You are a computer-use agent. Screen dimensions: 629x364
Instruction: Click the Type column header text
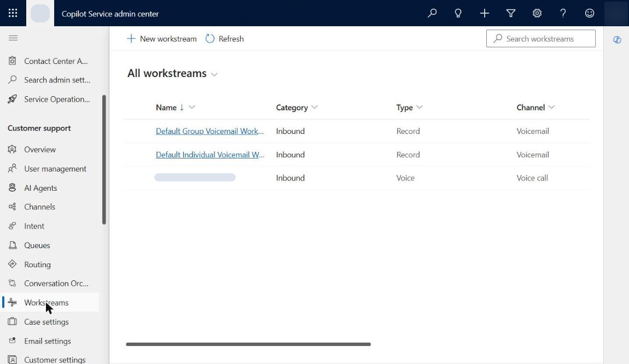[404, 108]
